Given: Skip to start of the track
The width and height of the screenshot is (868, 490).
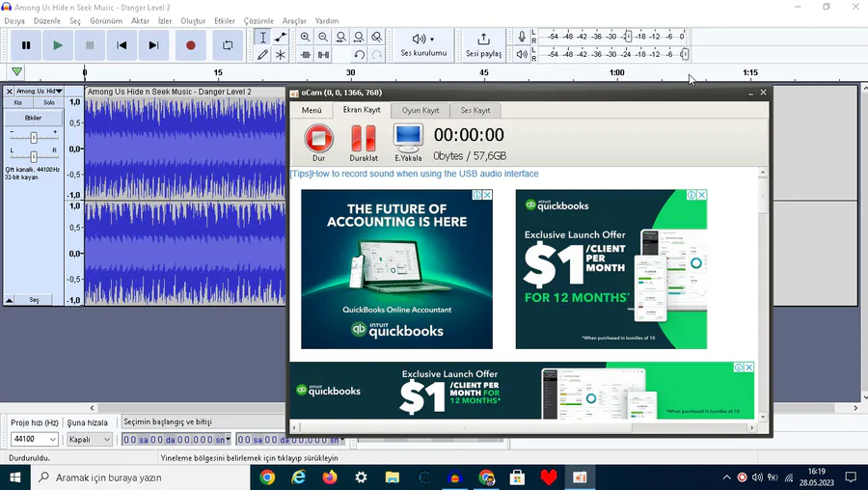Looking at the screenshot, I should (122, 45).
